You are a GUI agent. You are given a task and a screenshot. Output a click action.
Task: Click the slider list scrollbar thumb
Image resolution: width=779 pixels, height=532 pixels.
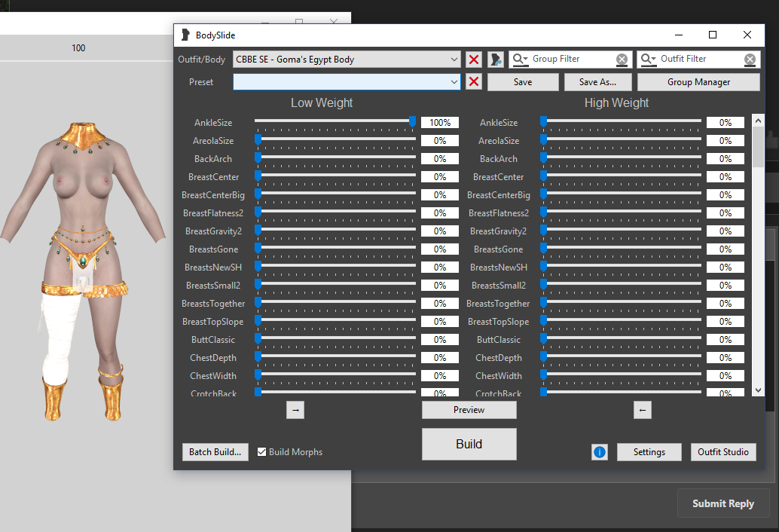click(758, 147)
